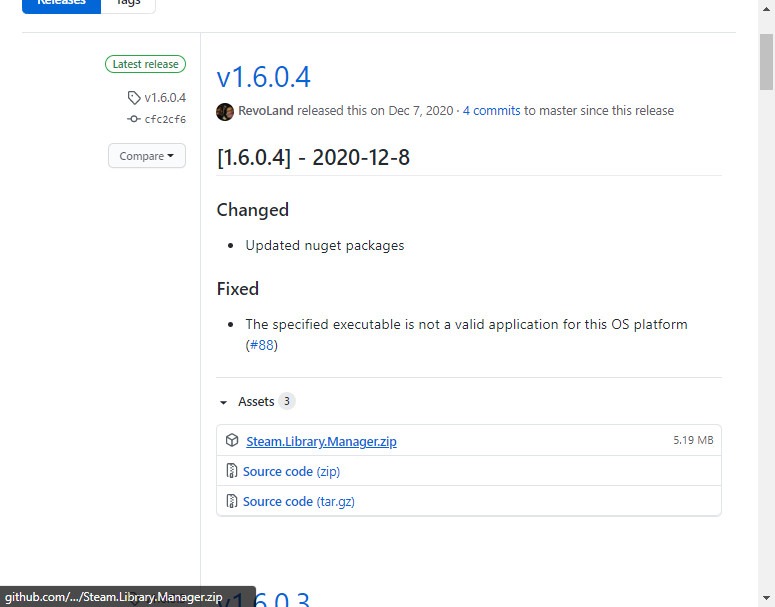Open the v1.6.0.4 release title link

pos(263,77)
